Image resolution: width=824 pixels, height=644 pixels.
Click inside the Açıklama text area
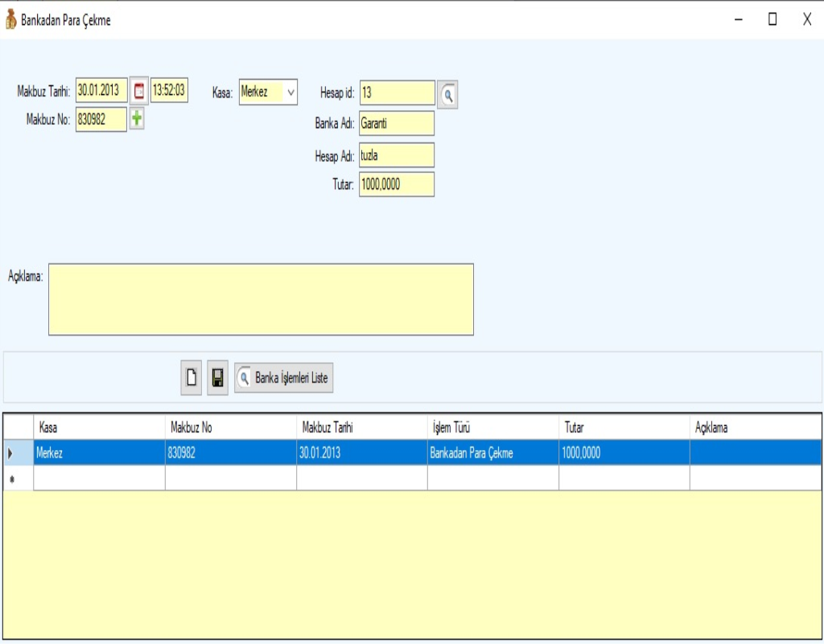(261, 299)
